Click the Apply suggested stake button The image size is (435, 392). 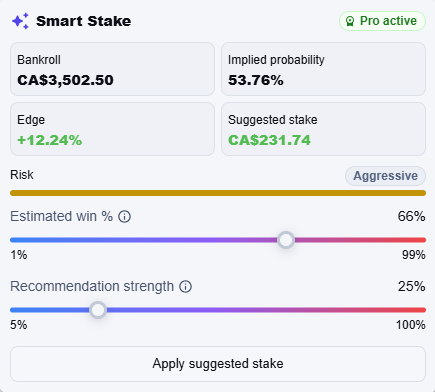click(x=218, y=364)
